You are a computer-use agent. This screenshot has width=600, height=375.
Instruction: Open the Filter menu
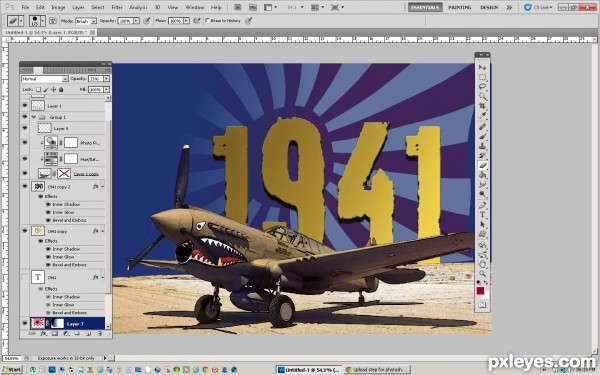click(117, 7)
